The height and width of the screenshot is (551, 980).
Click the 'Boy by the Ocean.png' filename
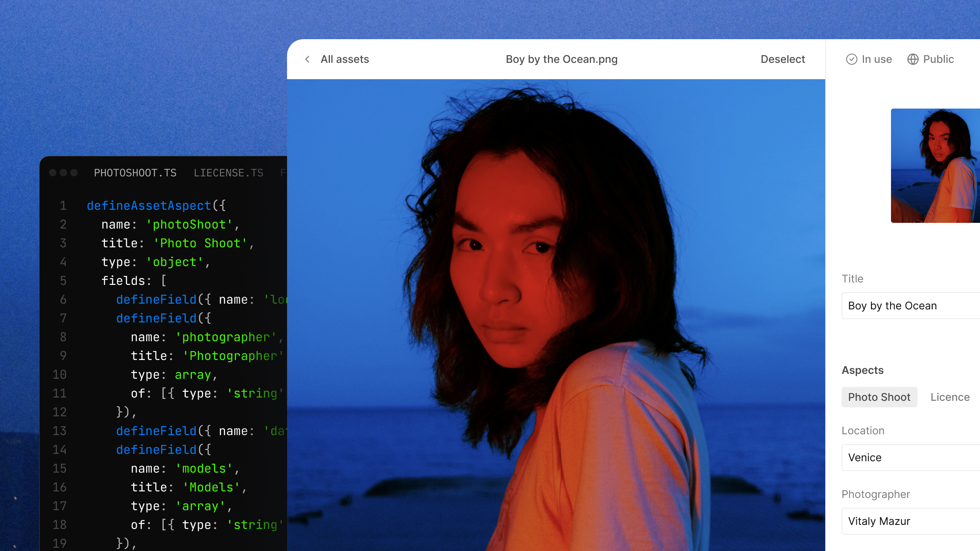pyautogui.click(x=561, y=59)
